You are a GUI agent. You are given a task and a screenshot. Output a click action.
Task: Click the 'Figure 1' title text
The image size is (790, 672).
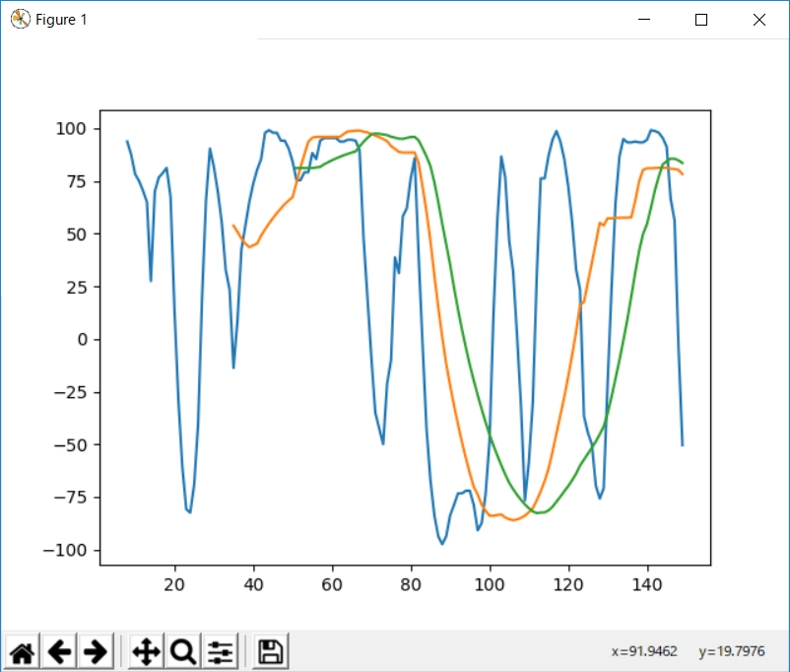[x=61, y=20]
